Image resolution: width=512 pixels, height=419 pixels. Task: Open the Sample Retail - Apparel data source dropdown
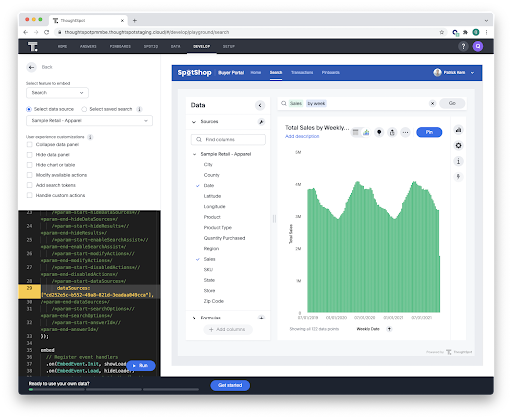coord(89,121)
